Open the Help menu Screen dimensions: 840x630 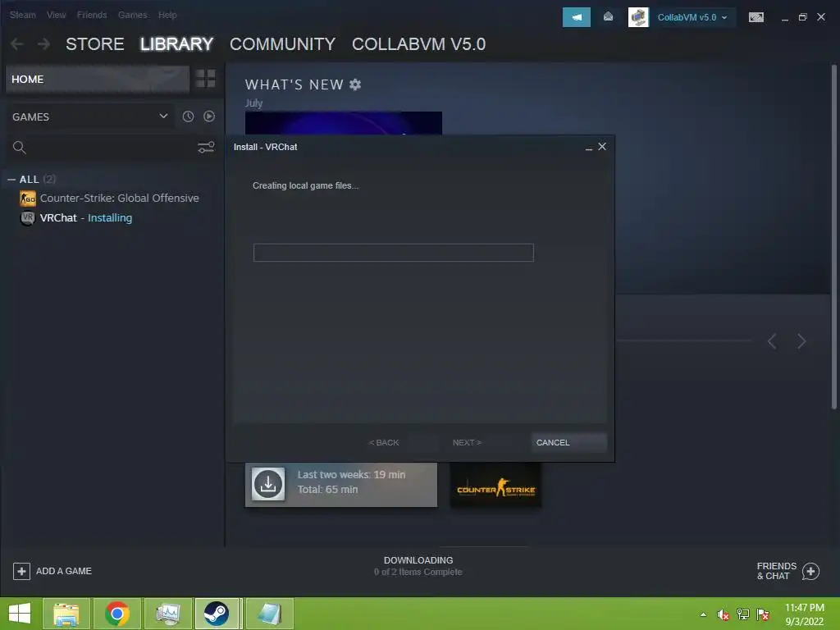pos(167,15)
